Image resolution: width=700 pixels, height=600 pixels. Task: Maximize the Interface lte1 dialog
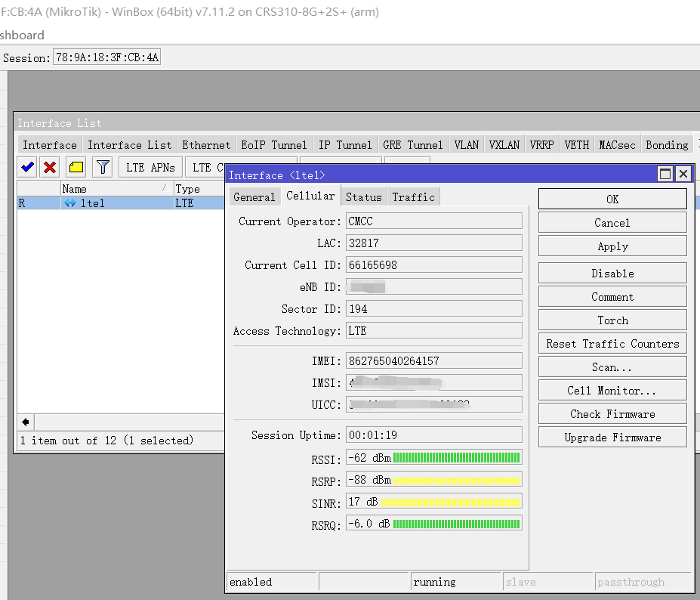coord(665,174)
